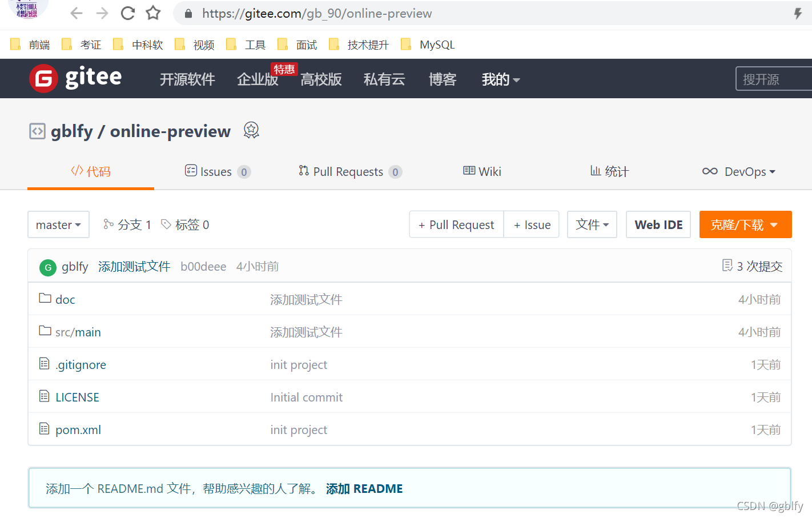
Task: Expand the 克隆/下载 dropdown button
Action: point(746,224)
